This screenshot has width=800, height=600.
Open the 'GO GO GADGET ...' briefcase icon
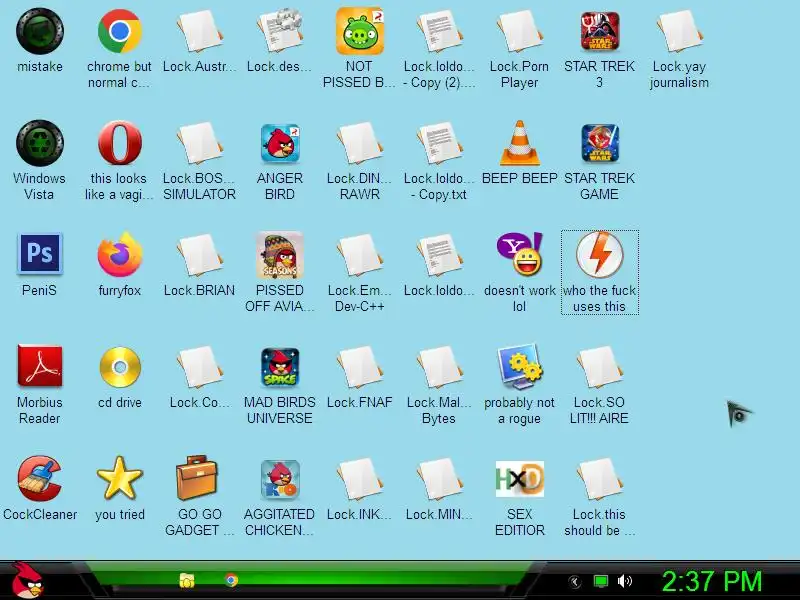[x=198, y=478]
